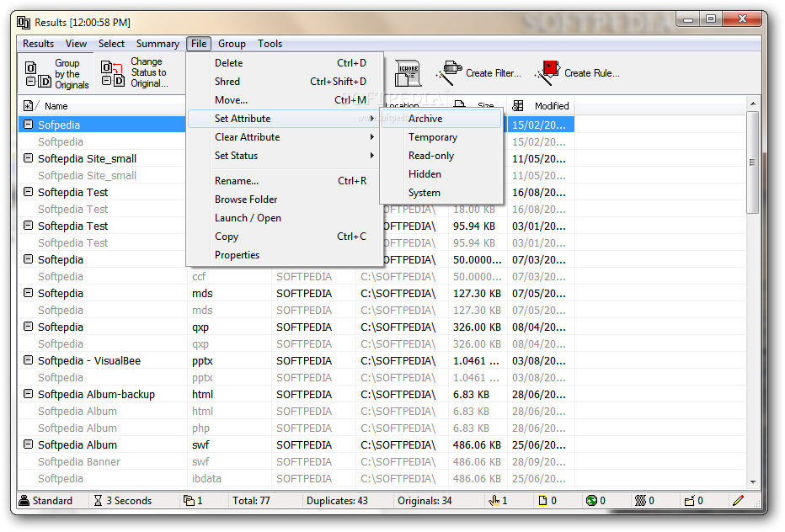Collapse the Softepdia Site_small group
Screen dimensions: 785x532
click(29, 158)
